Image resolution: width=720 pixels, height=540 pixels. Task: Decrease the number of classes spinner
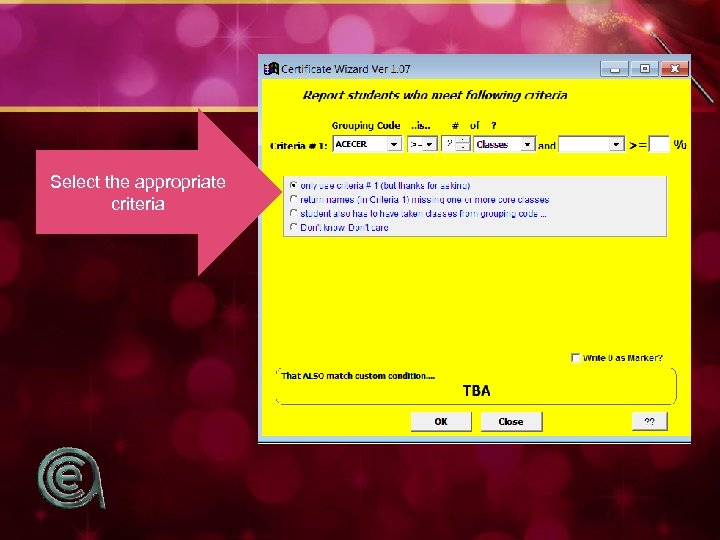coord(463,147)
